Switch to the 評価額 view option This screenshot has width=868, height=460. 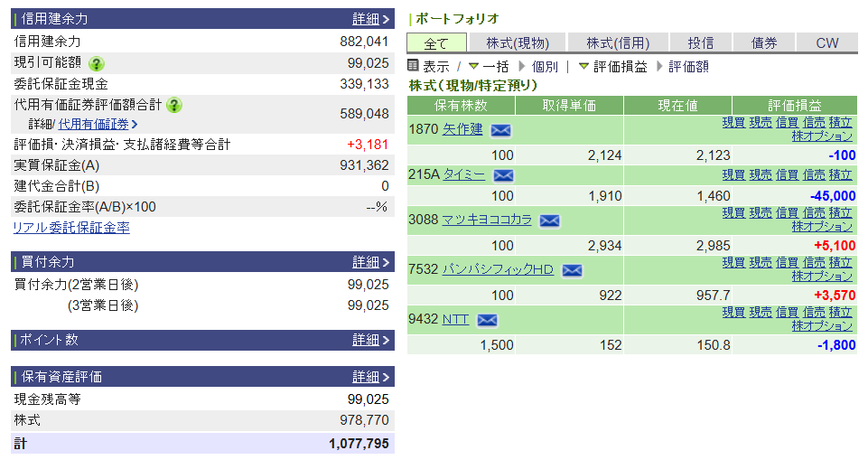pos(688,67)
